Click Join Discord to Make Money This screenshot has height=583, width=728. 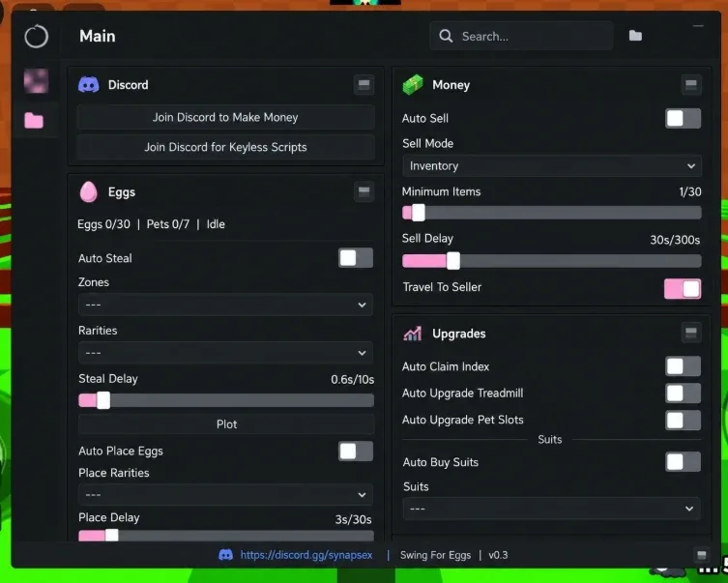point(225,117)
